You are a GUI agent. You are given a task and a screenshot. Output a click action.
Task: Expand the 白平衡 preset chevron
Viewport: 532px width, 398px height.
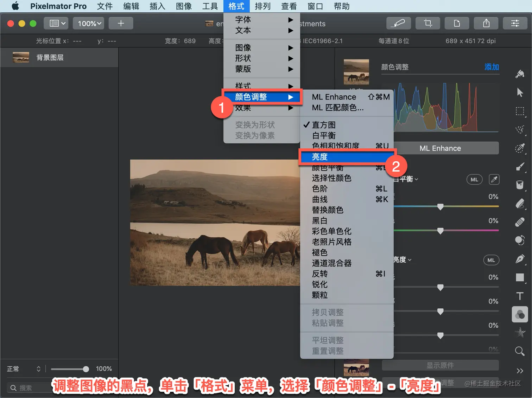[x=417, y=179]
